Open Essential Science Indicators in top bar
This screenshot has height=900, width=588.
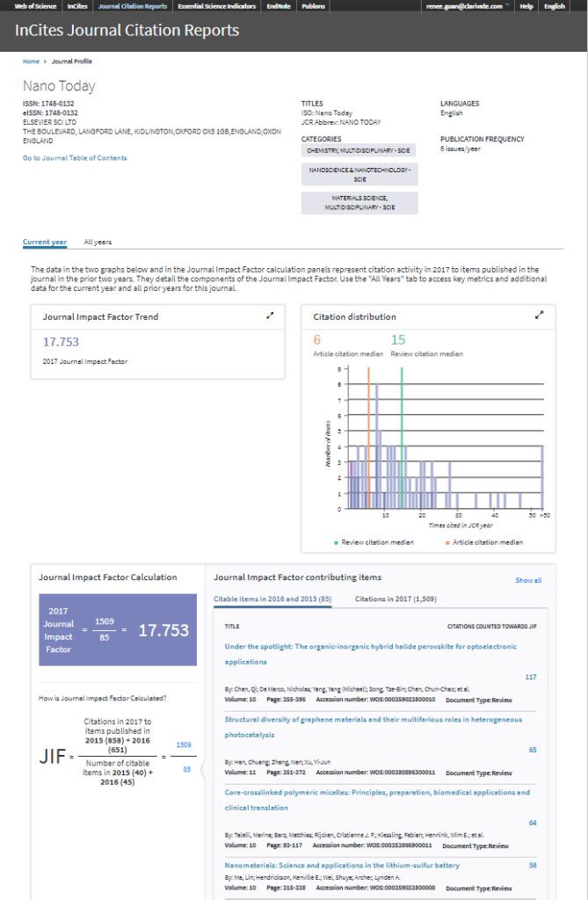click(x=216, y=6)
